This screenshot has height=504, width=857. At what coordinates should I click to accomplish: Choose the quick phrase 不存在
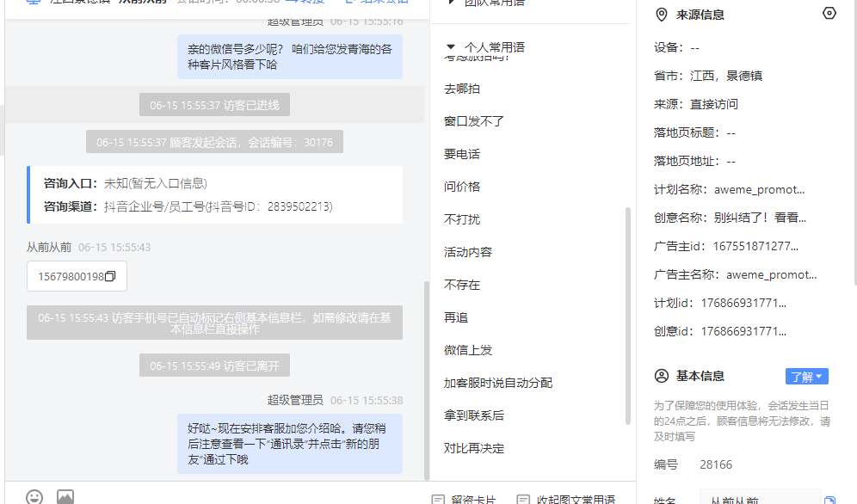[x=462, y=285]
